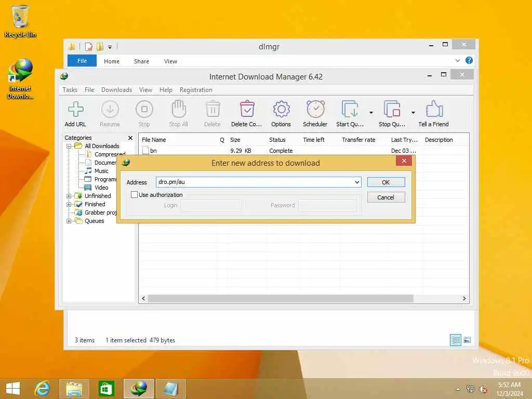Click the Status column header
The width and height of the screenshot is (532, 399).
[x=283, y=140]
